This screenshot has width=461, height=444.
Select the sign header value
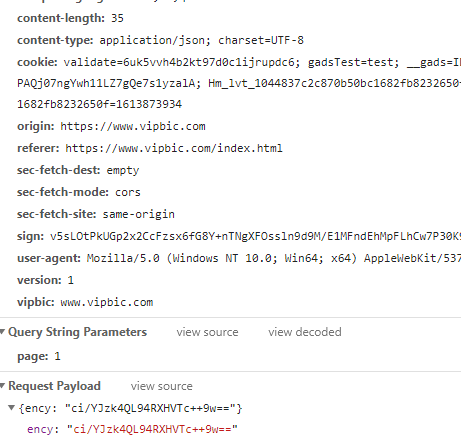255,236
